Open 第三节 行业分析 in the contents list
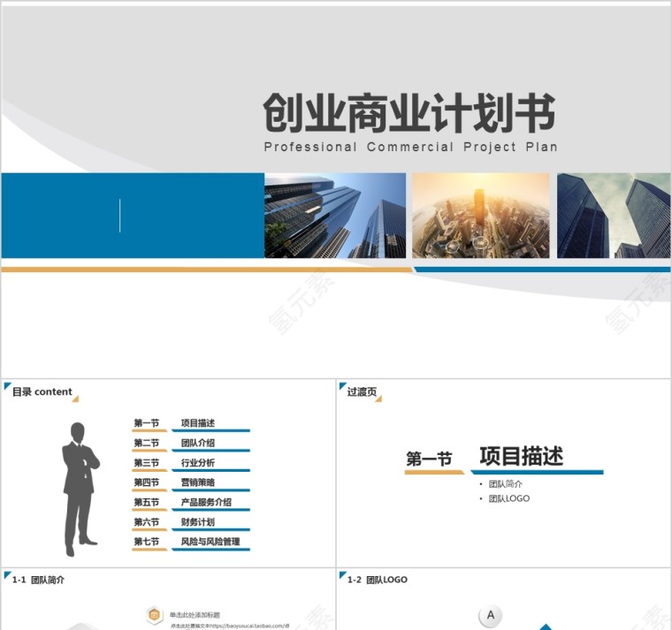The width and height of the screenshot is (672, 630). click(x=191, y=463)
